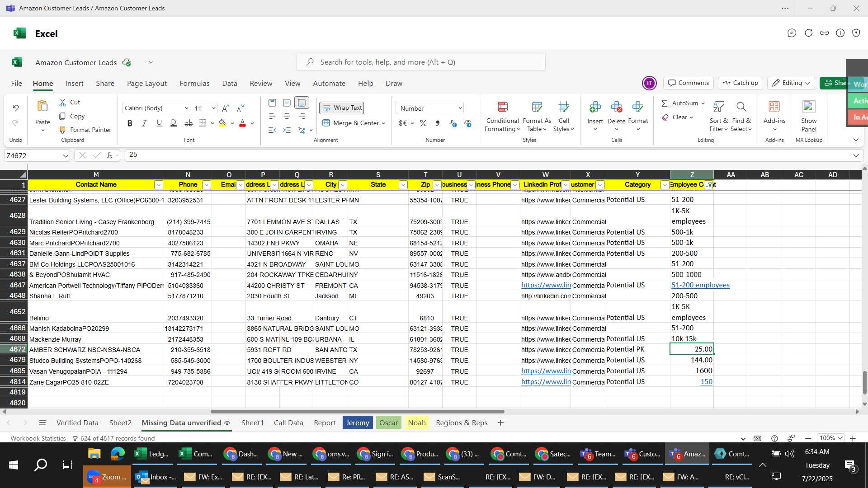Click the Format Painter icon
This screenshot has width=868, height=488.
(63, 130)
